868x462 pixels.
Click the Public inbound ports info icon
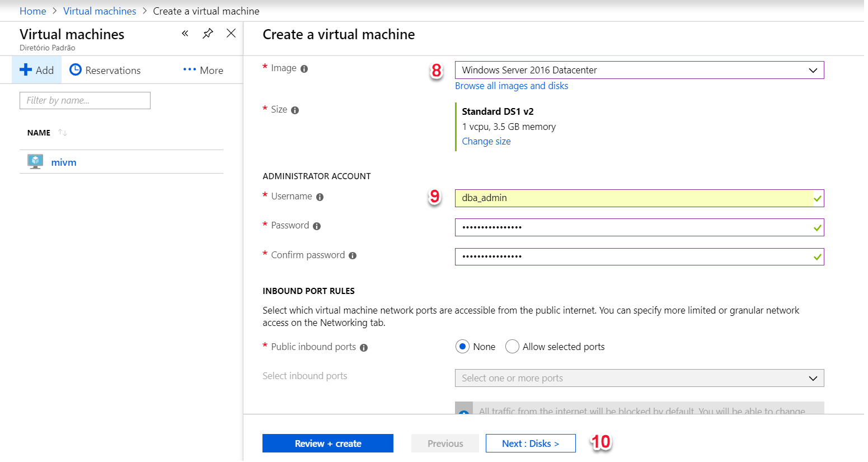(x=364, y=348)
